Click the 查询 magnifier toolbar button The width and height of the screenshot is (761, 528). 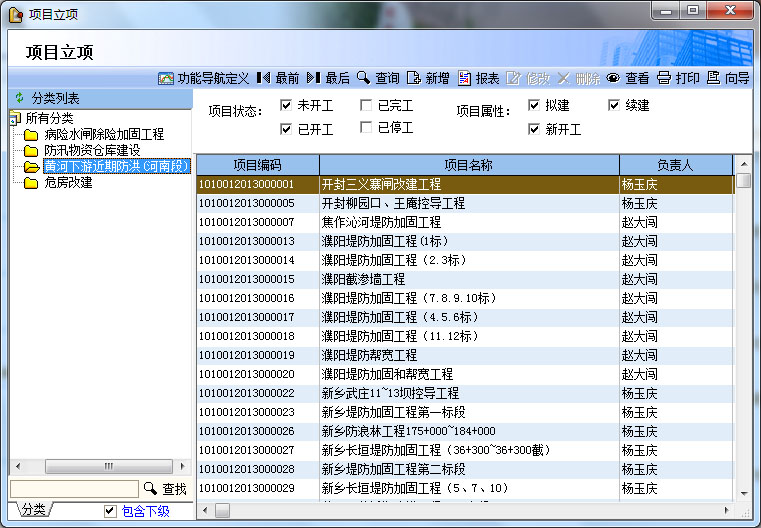pos(378,78)
